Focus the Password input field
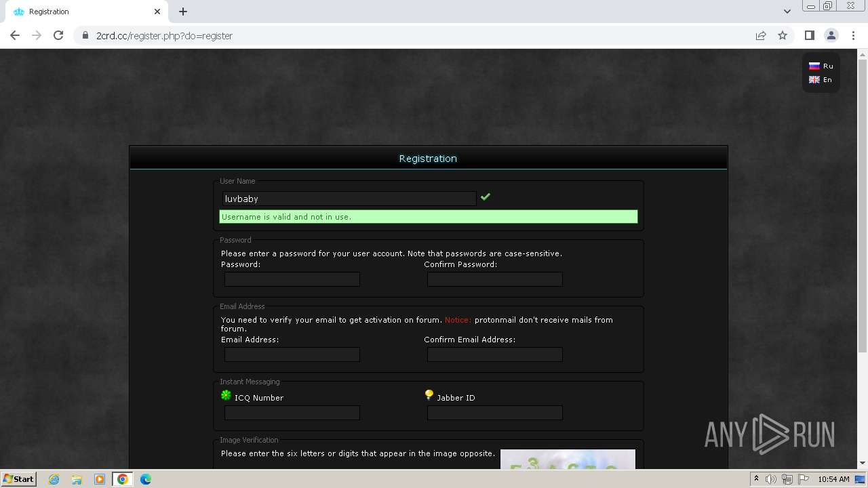 [x=292, y=279]
